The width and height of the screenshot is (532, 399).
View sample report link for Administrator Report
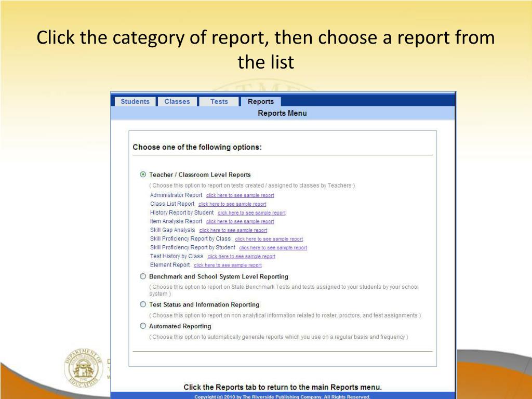(240, 195)
